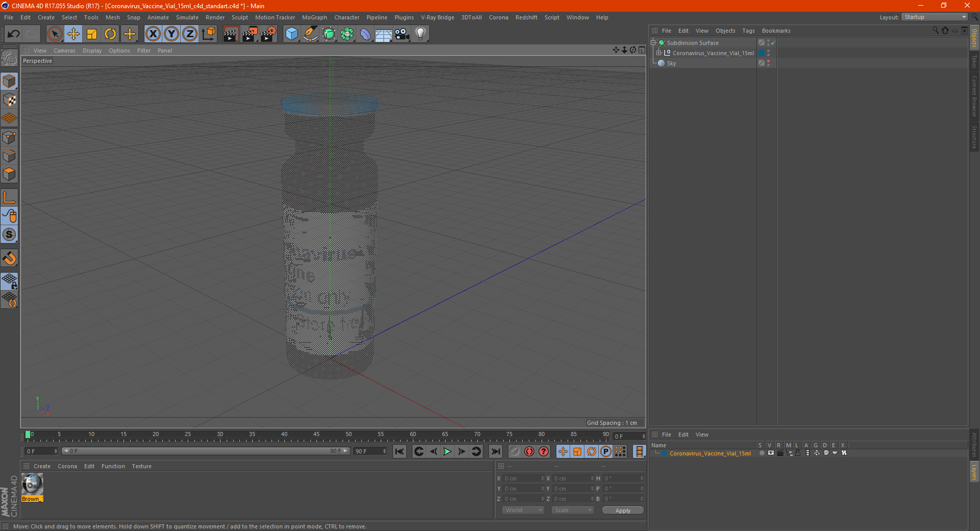This screenshot has width=980, height=531.
Task: Select the Sky object
Action: click(x=671, y=63)
